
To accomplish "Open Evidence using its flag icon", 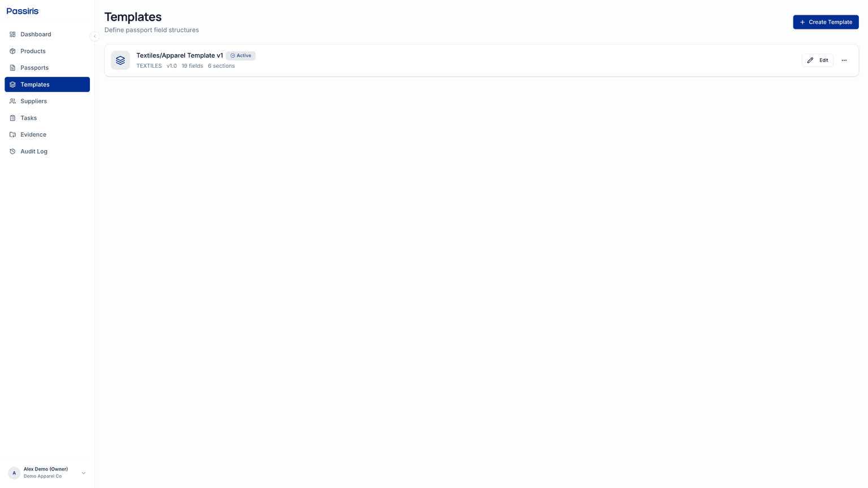I will point(12,134).
